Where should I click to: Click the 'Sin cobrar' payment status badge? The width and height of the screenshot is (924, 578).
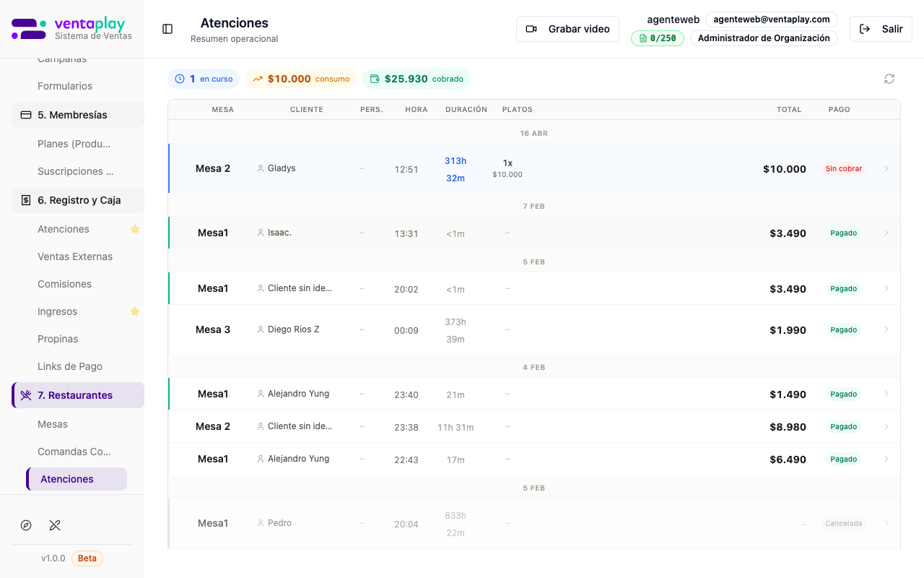click(843, 168)
